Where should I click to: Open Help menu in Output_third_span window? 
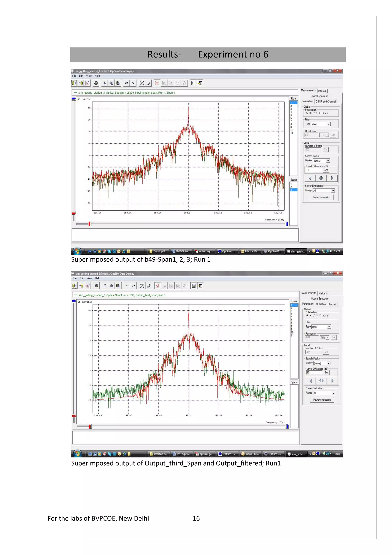tap(98, 278)
